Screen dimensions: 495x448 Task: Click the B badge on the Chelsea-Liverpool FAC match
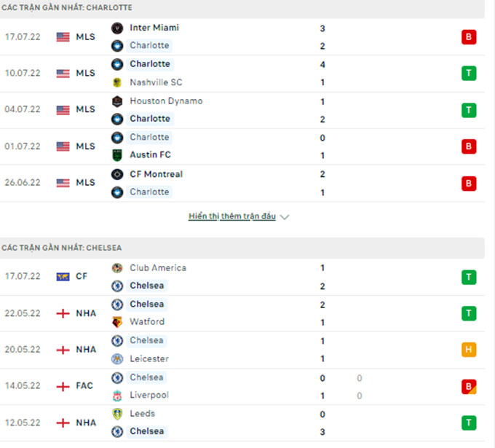(x=469, y=387)
